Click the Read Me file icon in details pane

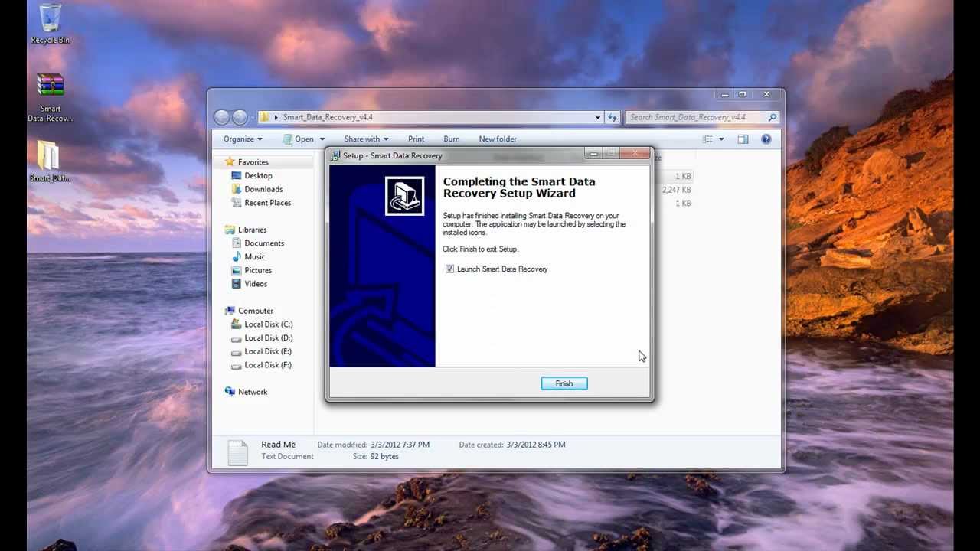click(237, 452)
